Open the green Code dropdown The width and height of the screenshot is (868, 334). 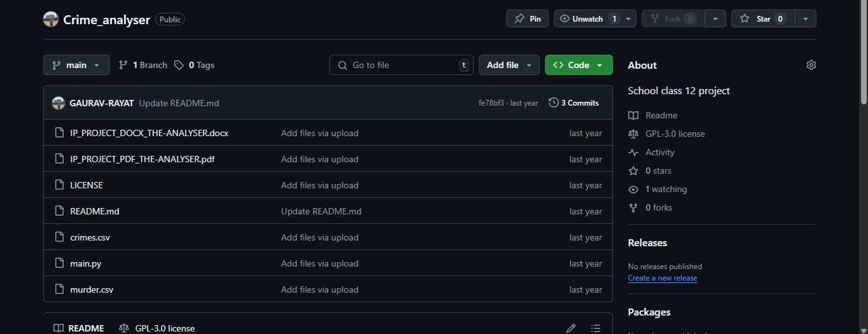[x=579, y=65]
